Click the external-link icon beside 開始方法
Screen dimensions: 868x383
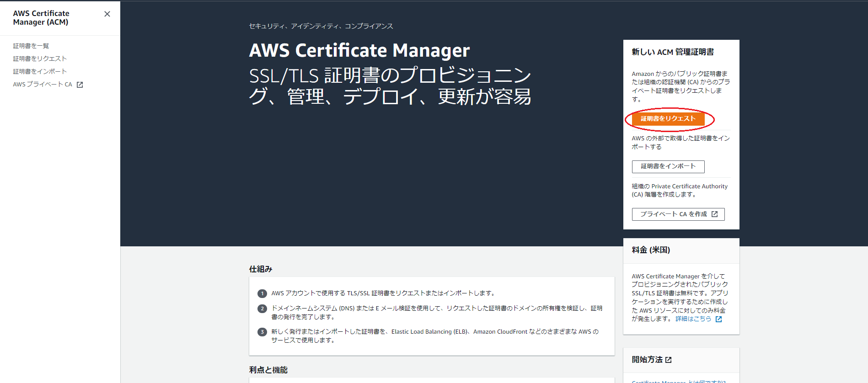668,360
